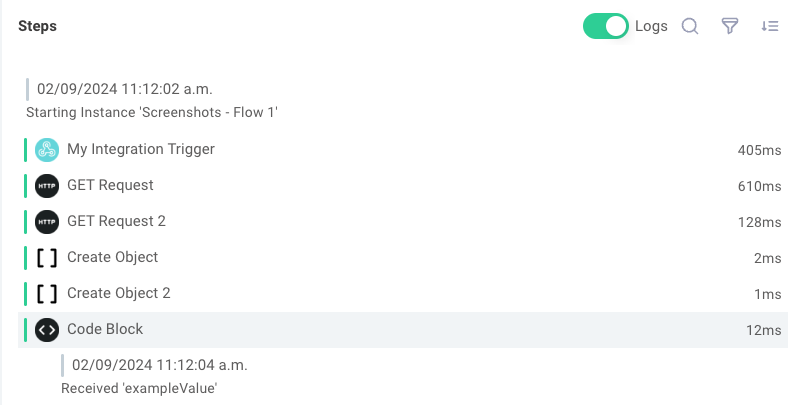
Task: Open the step search magnifier icon
Action: (690, 26)
